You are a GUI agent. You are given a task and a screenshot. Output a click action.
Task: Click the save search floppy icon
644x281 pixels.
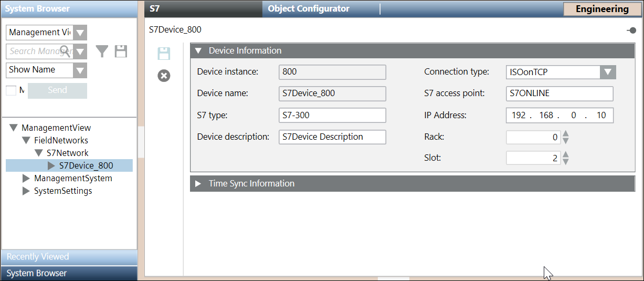pyautogui.click(x=121, y=51)
